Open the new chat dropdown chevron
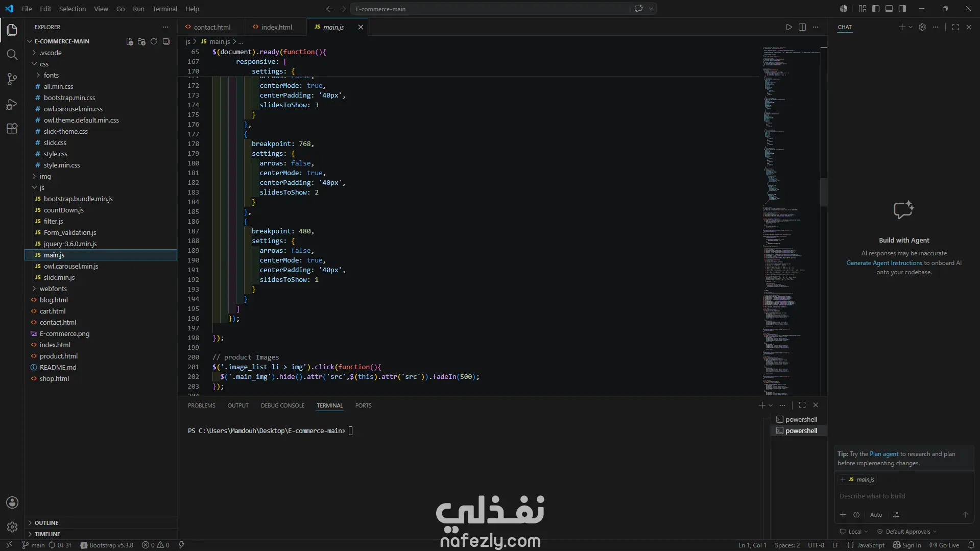The height and width of the screenshot is (551, 980). coord(911,27)
